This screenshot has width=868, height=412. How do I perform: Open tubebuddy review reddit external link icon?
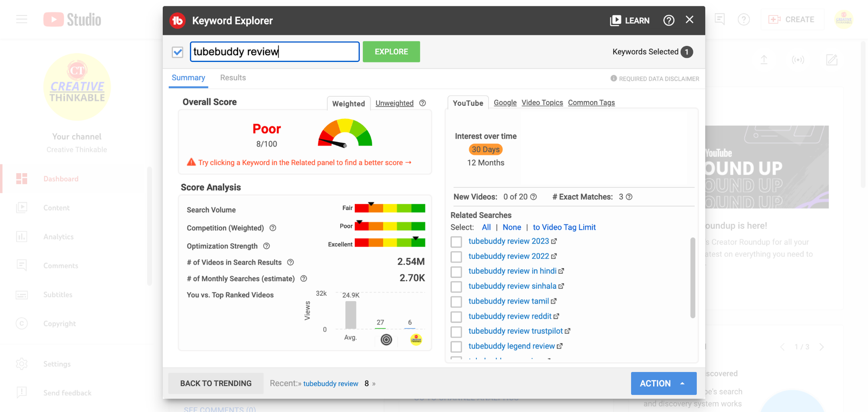click(556, 316)
